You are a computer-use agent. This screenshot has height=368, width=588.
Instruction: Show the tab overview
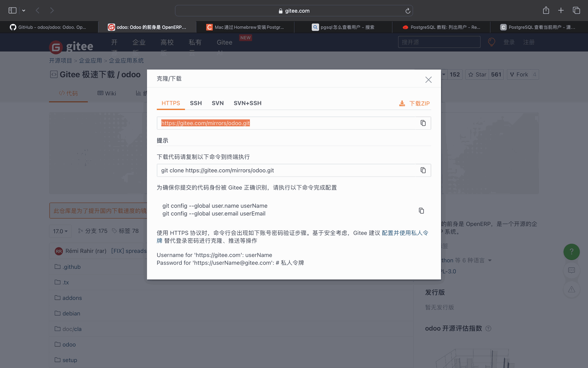pos(576,10)
